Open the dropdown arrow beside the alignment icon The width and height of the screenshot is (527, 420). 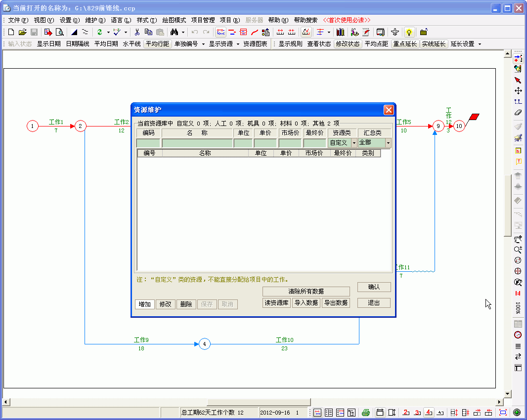click(329, 32)
